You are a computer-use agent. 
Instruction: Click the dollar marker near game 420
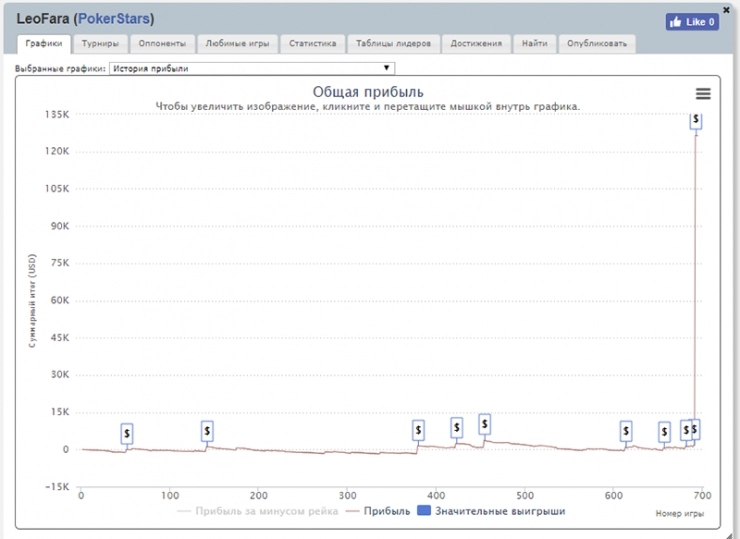(x=456, y=427)
